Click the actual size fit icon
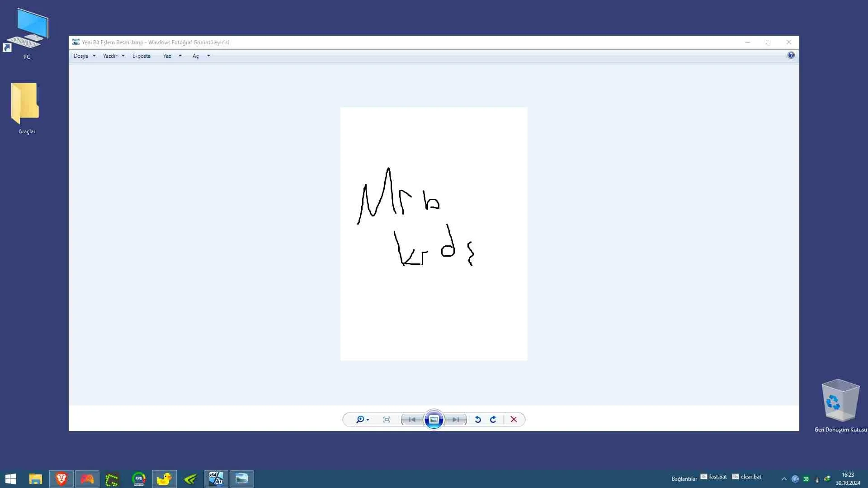Screen dimensions: 868x488 click(387, 420)
